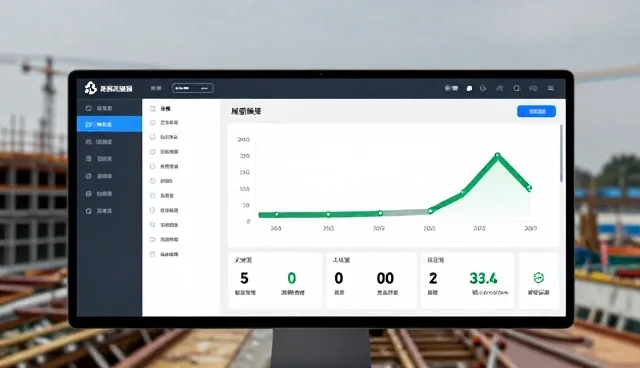The width and height of the screenshot is (640, 368).
Task: Click the circular clock-like icon next to the chat bubble
Action: (x=483, y=88)
